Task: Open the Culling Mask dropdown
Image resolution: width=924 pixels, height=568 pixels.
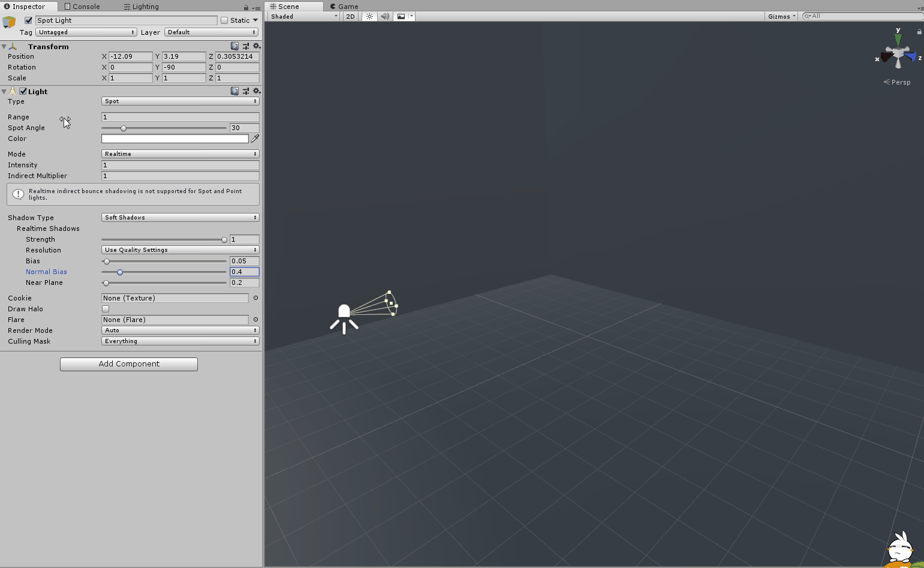Action: (x=180, y=341)
